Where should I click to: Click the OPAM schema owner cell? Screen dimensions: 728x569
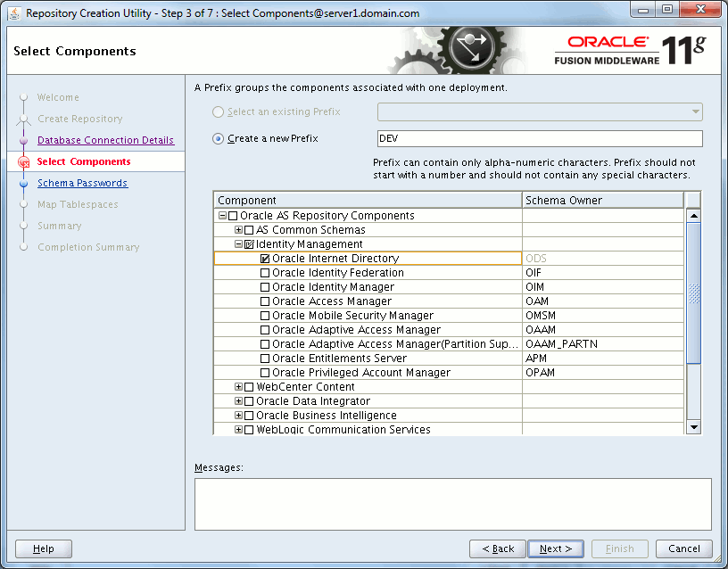pyautogui.click(x=603, y=373)
